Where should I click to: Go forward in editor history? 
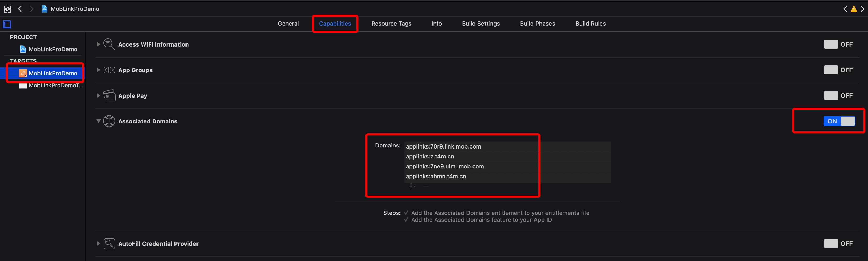(32, 9)
